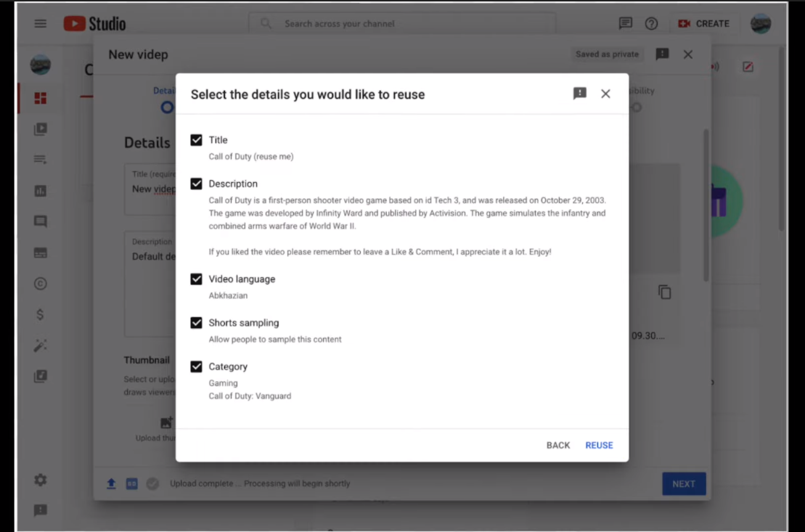805x532 pixels.
Task: Open the help question mark icon
Action: tap(652, 24)
